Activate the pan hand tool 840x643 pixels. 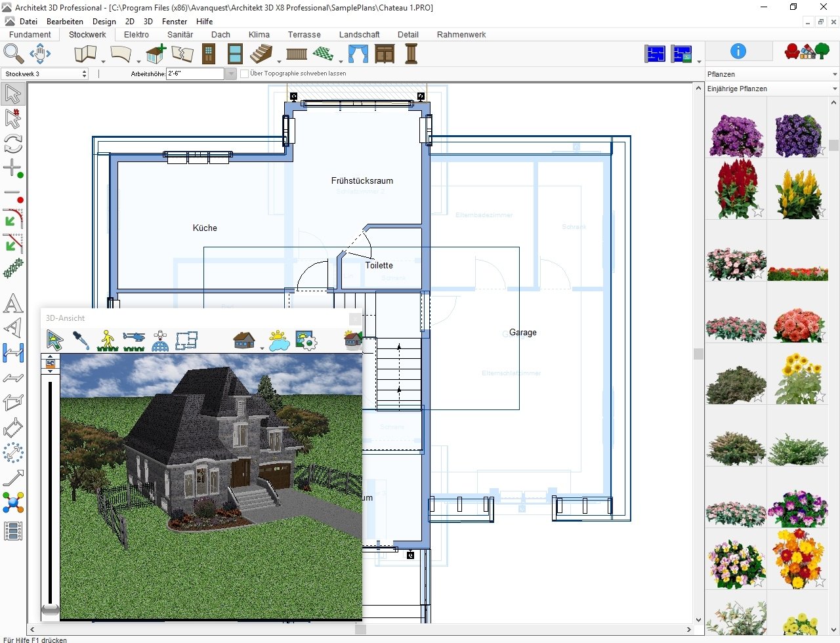pos(40,54)
